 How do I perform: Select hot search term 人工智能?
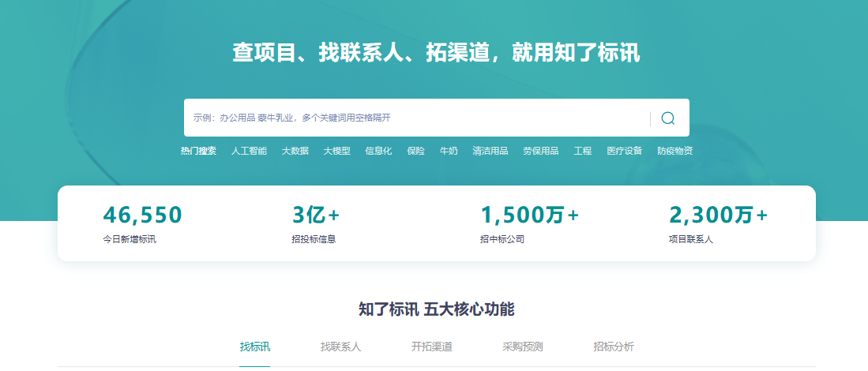pos(249,151)
